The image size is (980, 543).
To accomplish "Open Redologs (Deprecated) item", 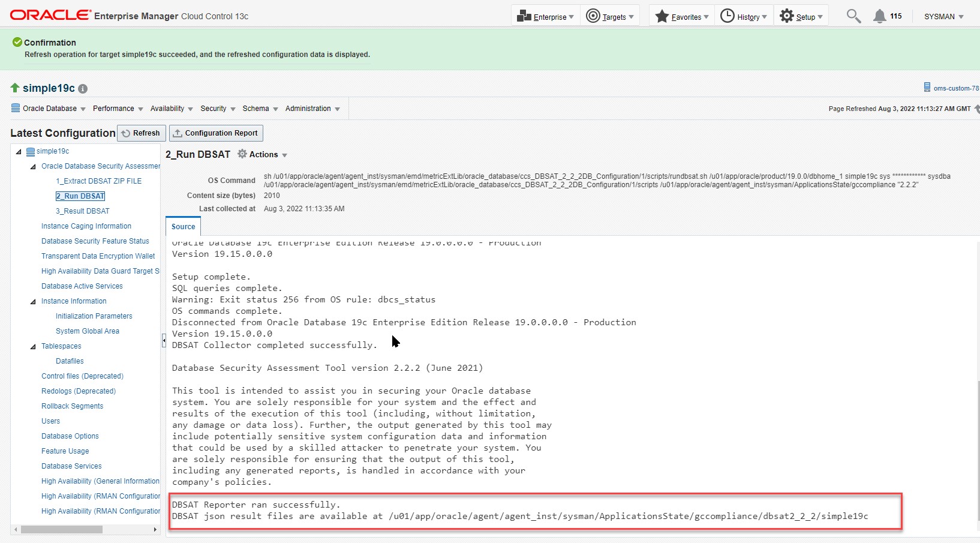I will [x=79, y=391].
